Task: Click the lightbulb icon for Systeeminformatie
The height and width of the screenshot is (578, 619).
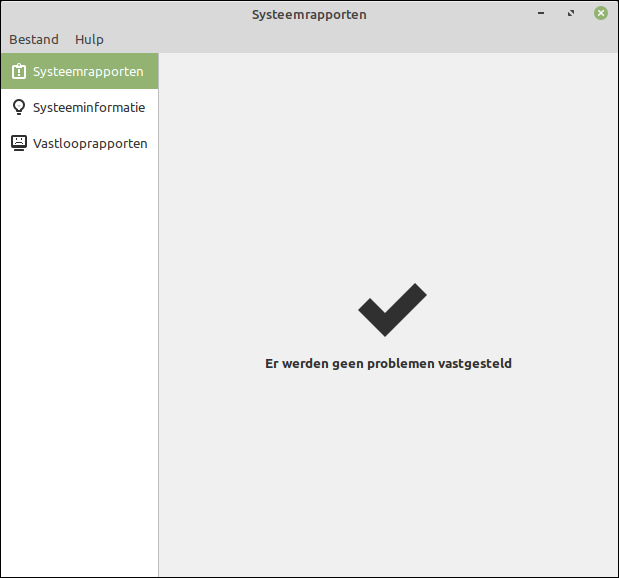Action: point(19,107)
